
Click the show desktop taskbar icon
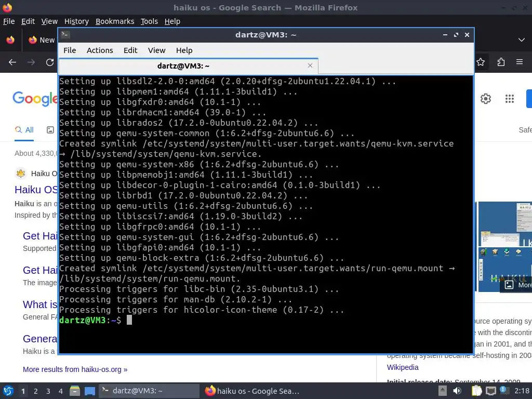[89, 391]
